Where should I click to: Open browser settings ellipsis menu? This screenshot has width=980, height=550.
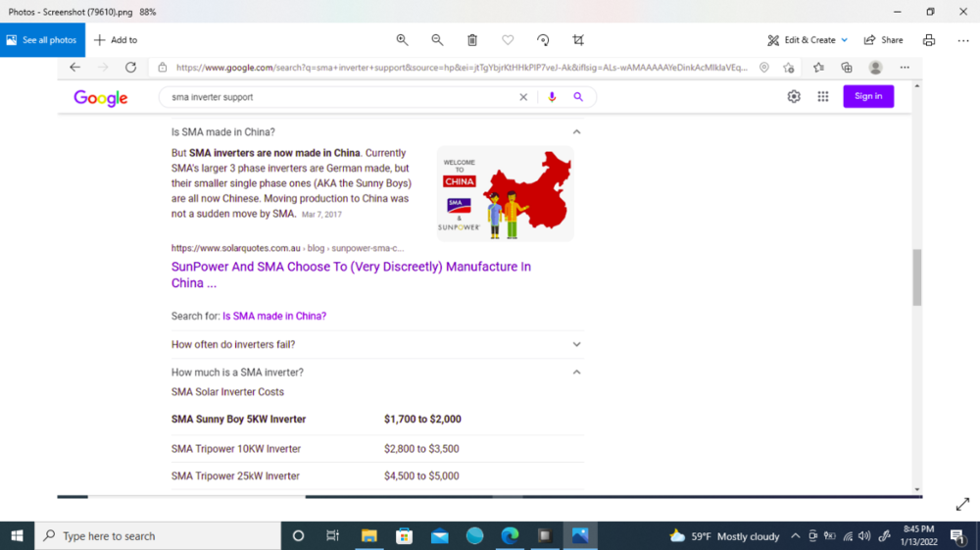coord(905,68)
